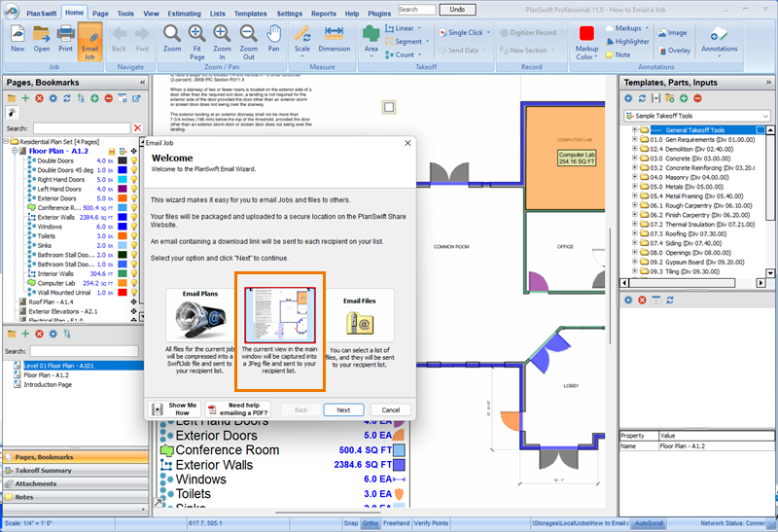Toggle Ortho mode in status bar

(x=371, y=523)
